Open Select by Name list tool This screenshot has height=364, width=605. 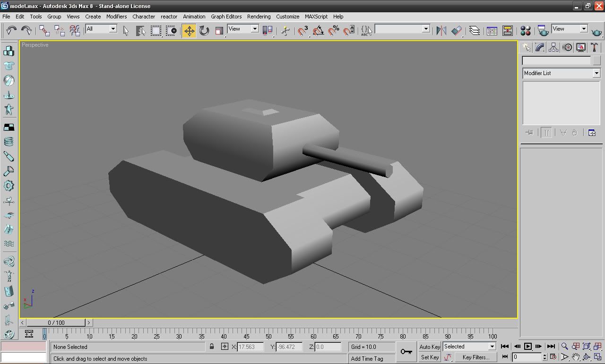[140, 31]
